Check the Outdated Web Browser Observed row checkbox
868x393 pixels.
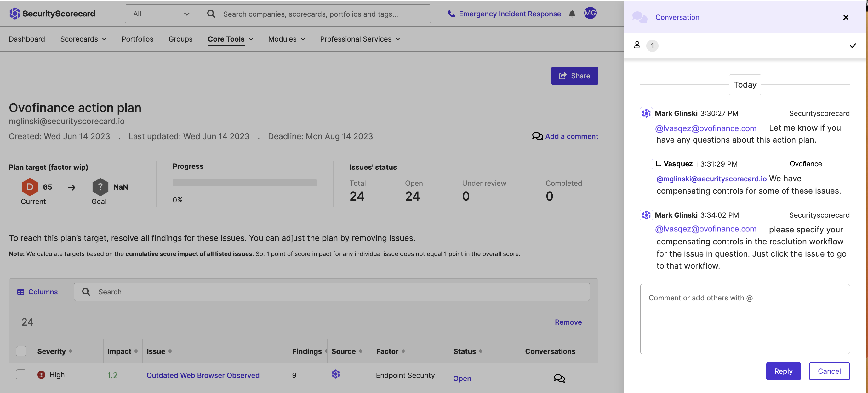tap(21, 374)
